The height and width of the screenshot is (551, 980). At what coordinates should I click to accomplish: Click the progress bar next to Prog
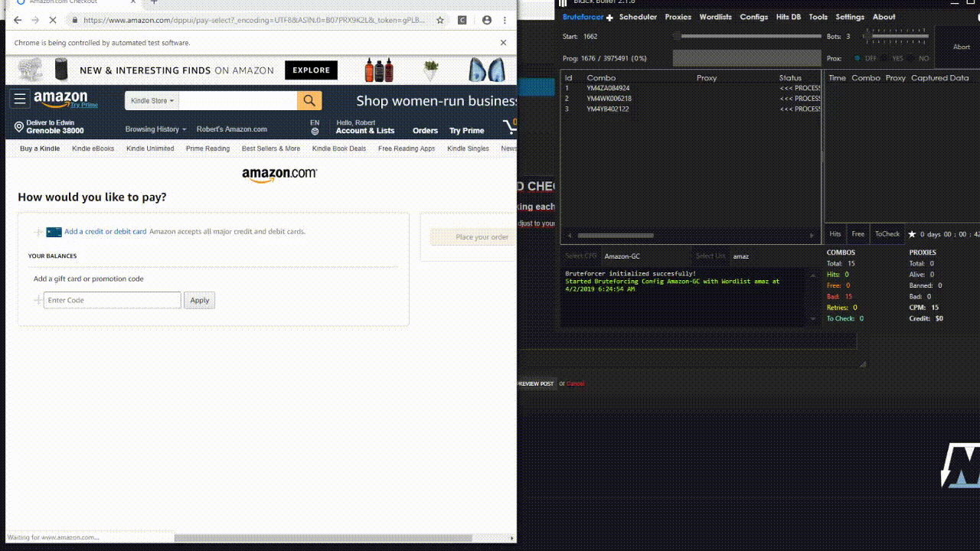[746, 58]
